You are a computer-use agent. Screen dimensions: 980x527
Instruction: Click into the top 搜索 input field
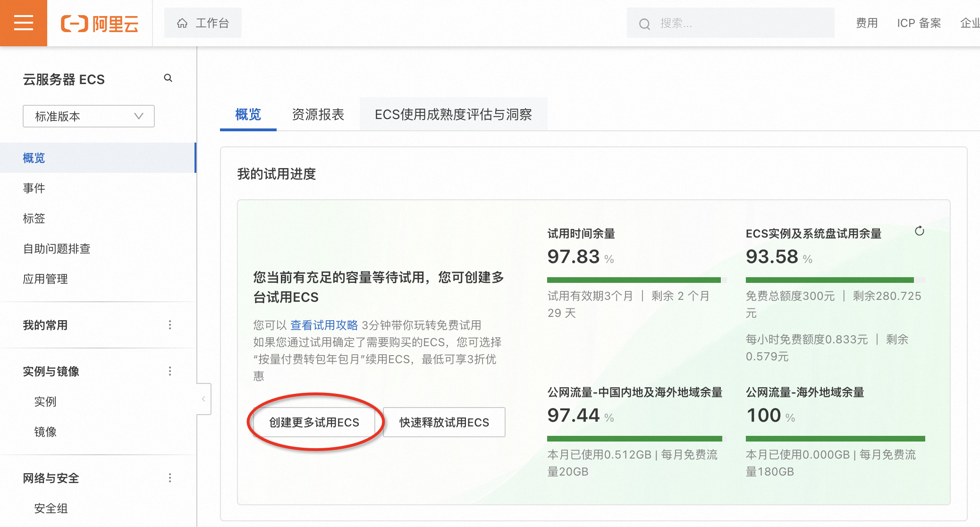tap(730, 23)
